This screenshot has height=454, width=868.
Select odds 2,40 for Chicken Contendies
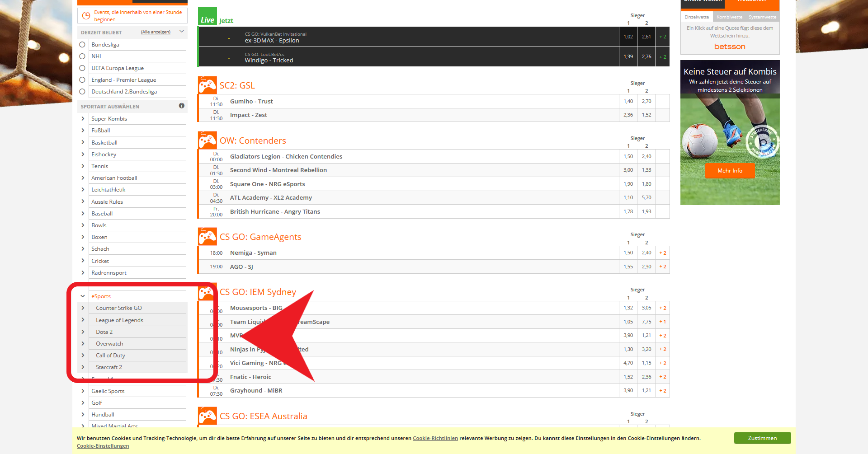click(646, 156)
